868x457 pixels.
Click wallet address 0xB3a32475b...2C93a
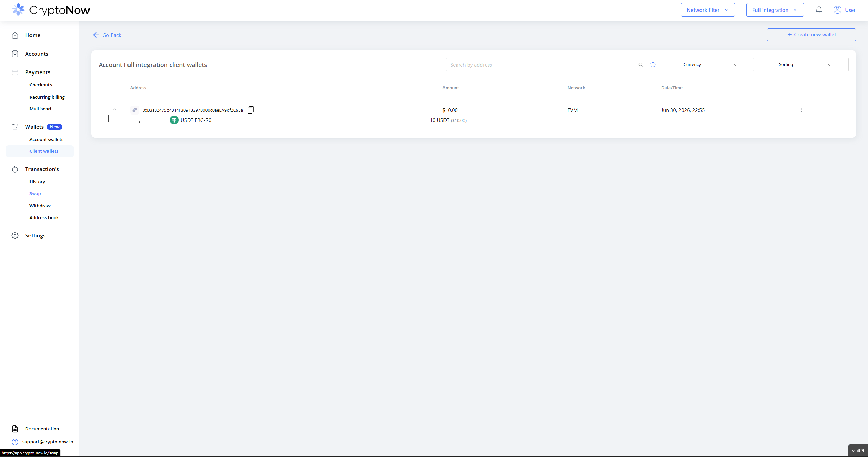click(x=193, y=110)
